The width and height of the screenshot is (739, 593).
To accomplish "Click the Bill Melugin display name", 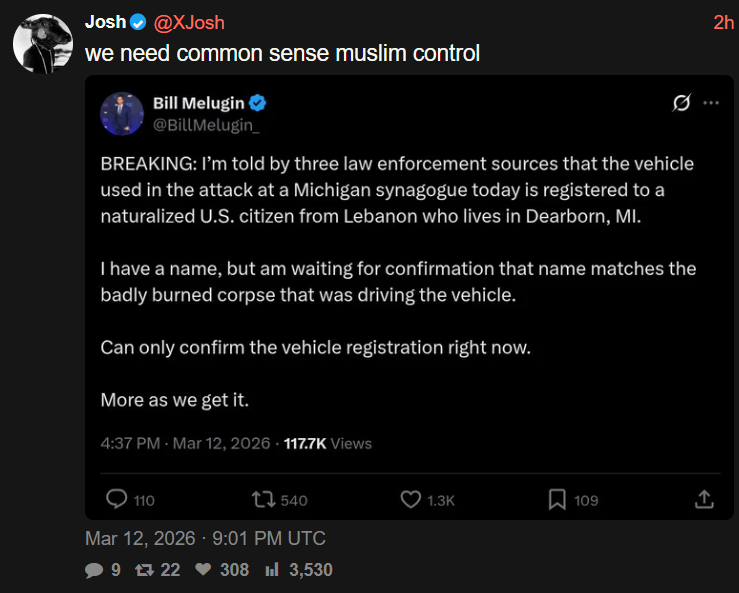I will pyautogui.click(x=198, y=103).
